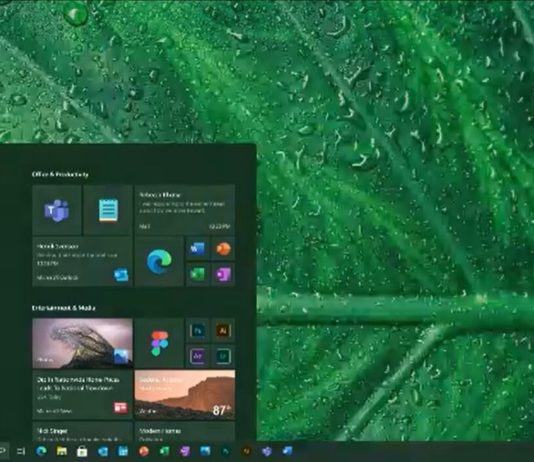Open the Photos live tile
Viewport: 534px width, 462px height.
[x=82, y=343]
